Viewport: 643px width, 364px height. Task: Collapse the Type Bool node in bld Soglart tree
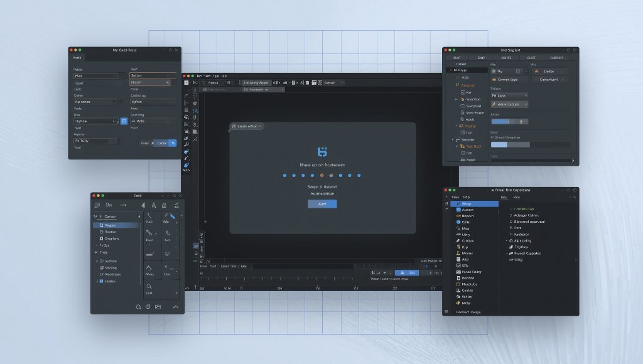click(457, 146)
